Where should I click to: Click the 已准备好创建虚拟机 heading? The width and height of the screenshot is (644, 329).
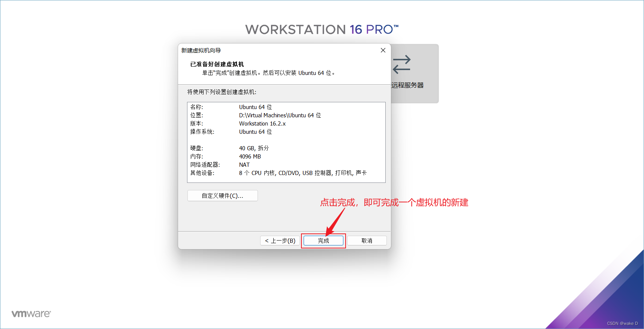click(x=217, y=64)
